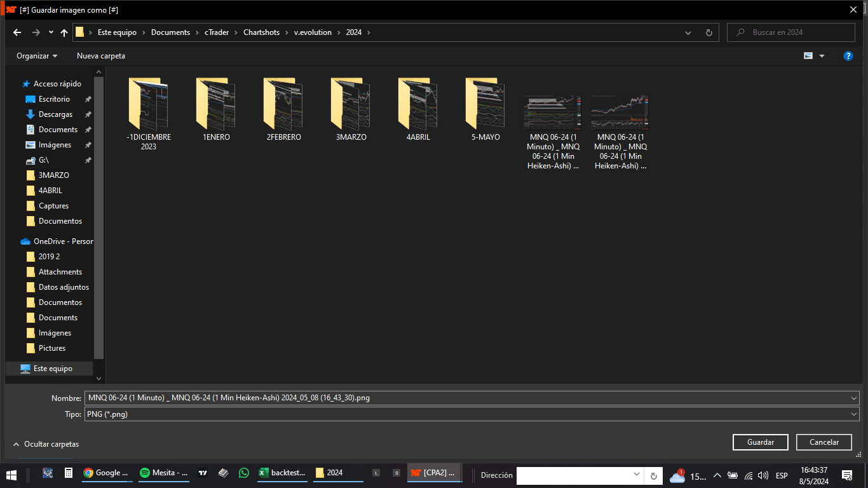
Task: Click Documents in the address breadcrumb
Action: coord(170,32)
